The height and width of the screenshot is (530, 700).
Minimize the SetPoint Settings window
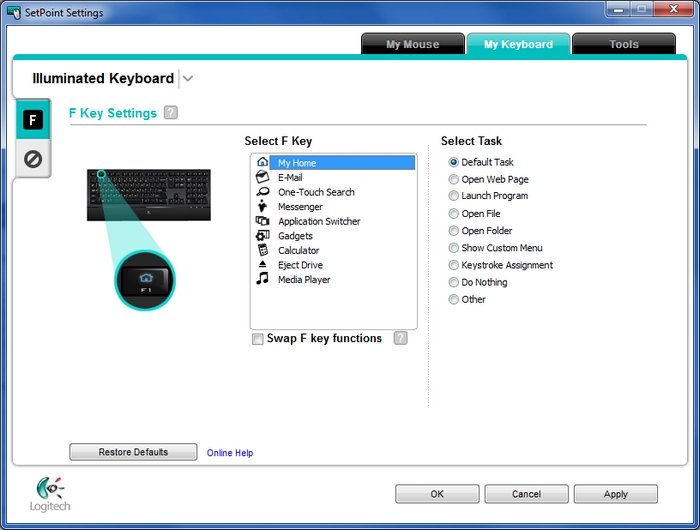(618, 9)
